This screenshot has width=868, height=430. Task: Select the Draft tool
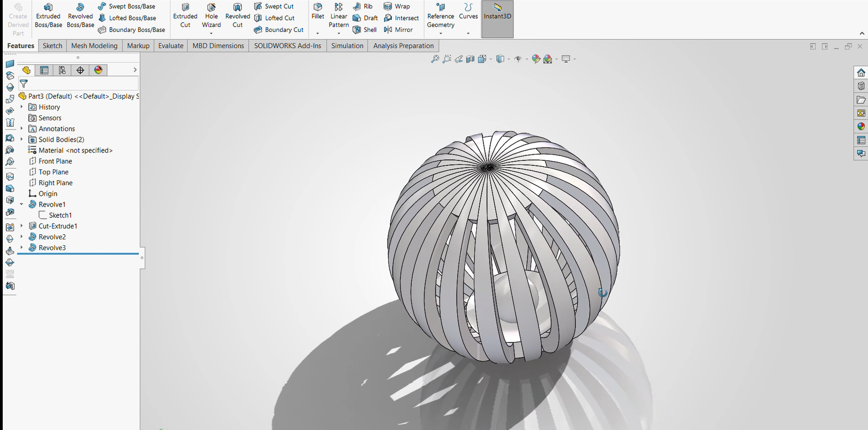(365, 18)
